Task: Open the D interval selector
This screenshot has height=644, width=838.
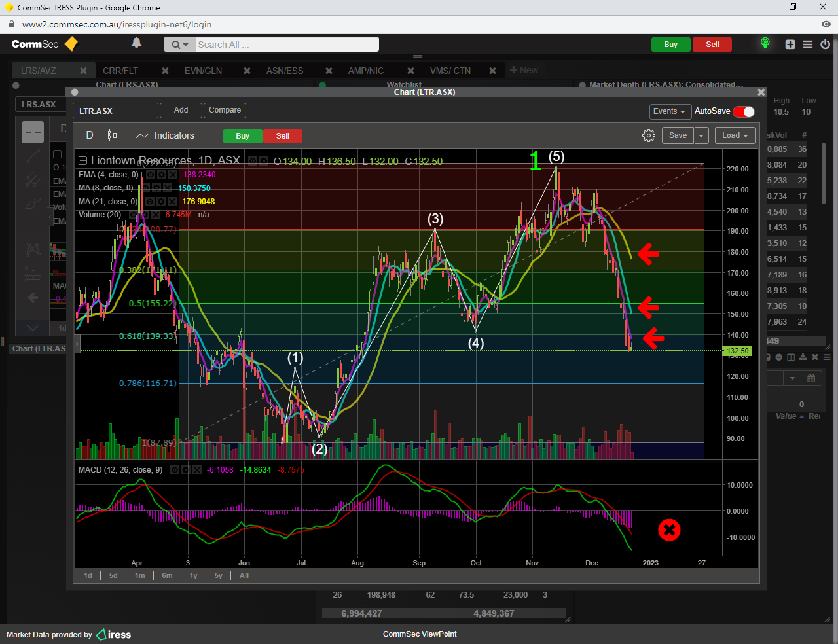Action: click(90, 135)
